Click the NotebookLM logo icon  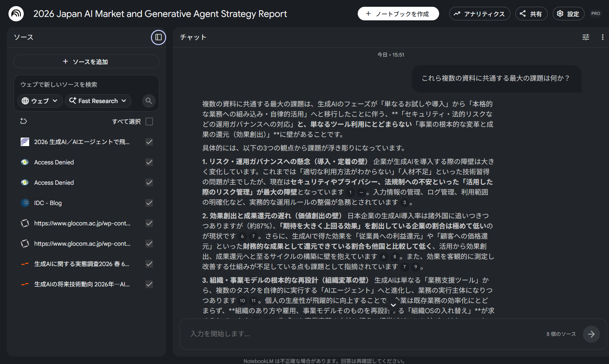pos(16,14)
